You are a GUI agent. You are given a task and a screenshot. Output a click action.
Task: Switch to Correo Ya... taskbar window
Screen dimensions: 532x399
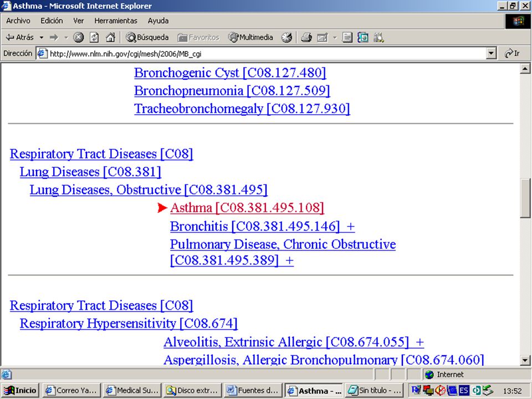click(71, 391)
